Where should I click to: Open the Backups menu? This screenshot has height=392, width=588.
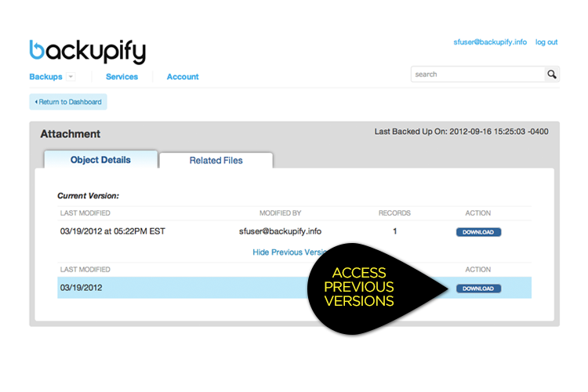click(45, 77)
